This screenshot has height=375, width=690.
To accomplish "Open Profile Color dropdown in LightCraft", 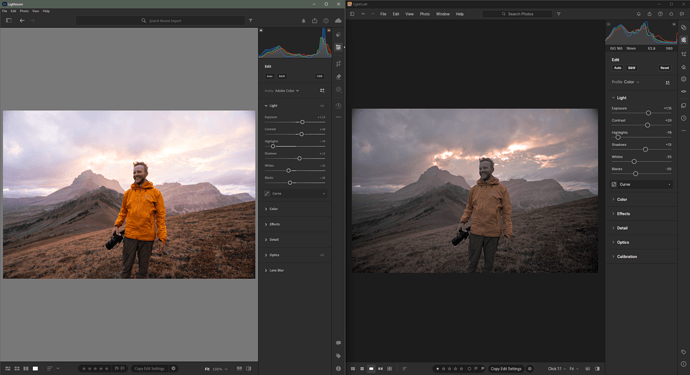I will [631, 82].
